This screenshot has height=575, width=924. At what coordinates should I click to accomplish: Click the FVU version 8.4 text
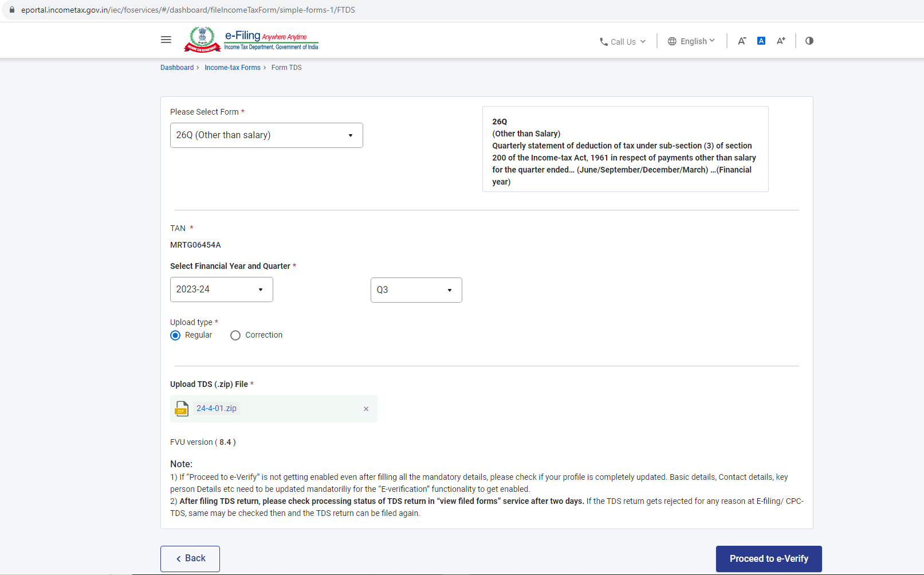(203, 442)
